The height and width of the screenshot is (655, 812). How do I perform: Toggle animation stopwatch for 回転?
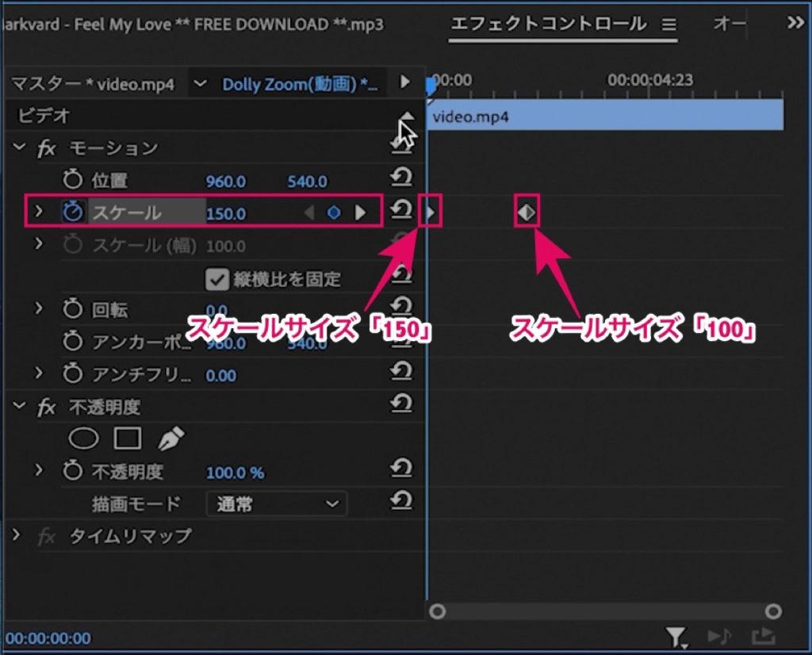coord(72,308)
